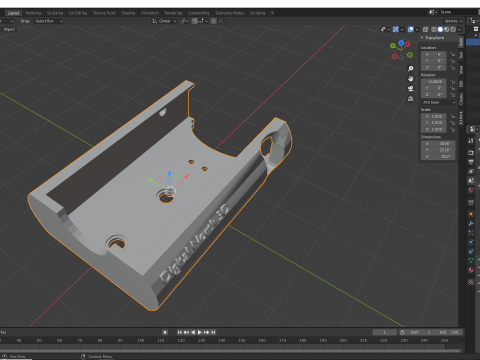Open the shading options dropdown arrow
Viewport: 480px width, 360px height.
point(459,29)
